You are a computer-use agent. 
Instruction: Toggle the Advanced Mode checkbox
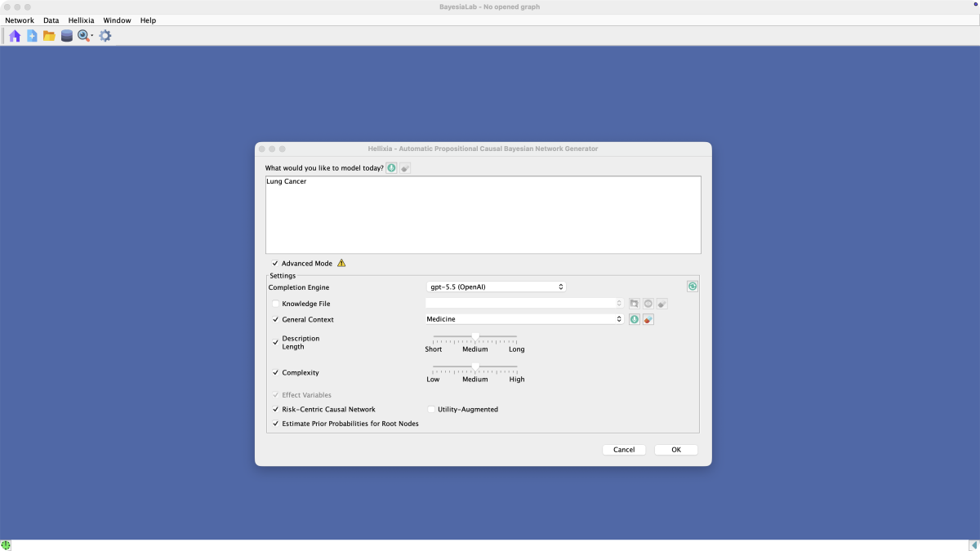275,264
